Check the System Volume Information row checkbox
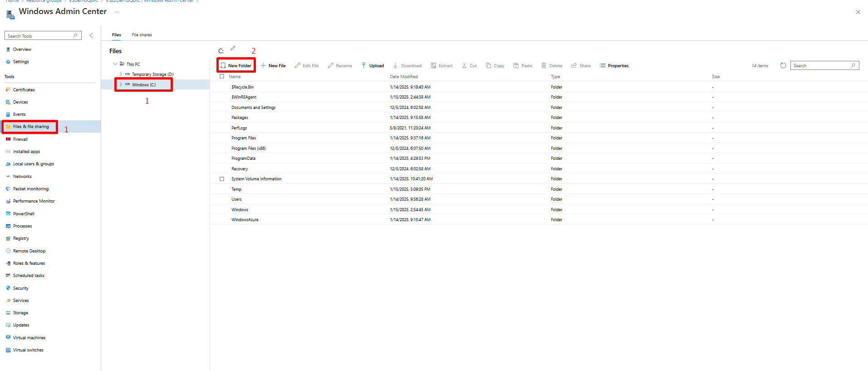This screenshot has height=371, width=868. coord(222,179)
